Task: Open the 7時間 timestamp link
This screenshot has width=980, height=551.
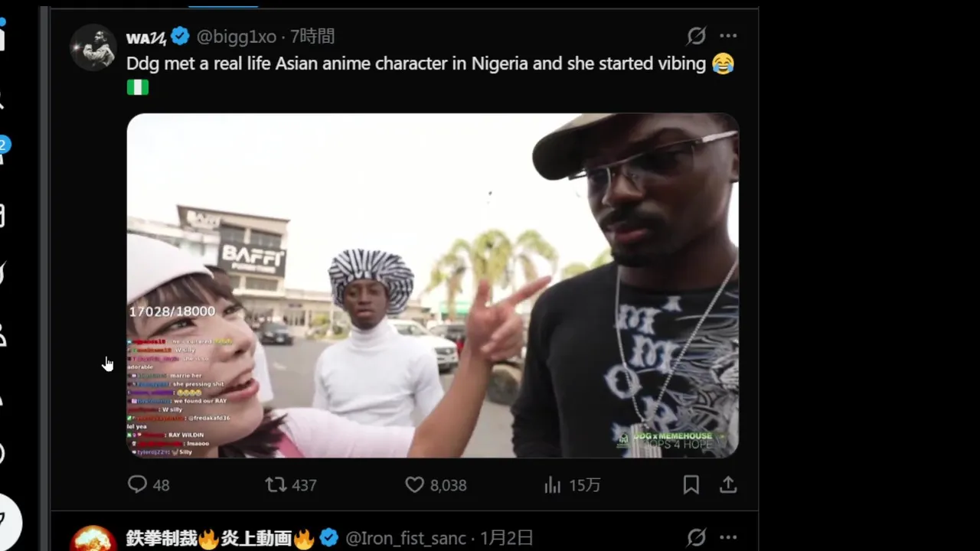Action: (x=312, y=36)
